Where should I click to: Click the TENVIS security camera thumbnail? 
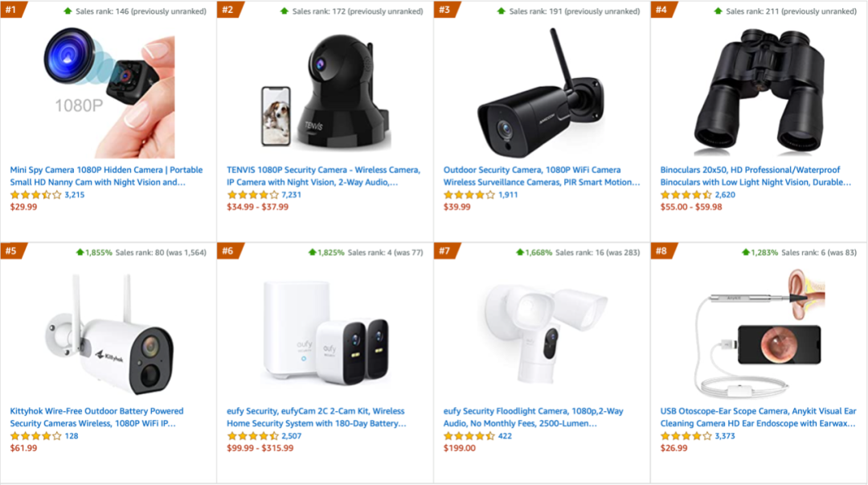pos(325,93)
